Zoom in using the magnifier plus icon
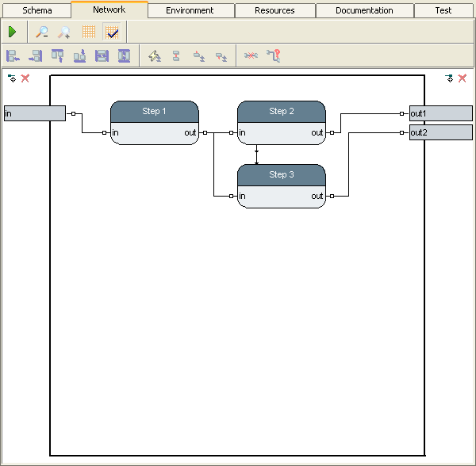476x466 pixels. pyautogui.click(x=65, y=32)
